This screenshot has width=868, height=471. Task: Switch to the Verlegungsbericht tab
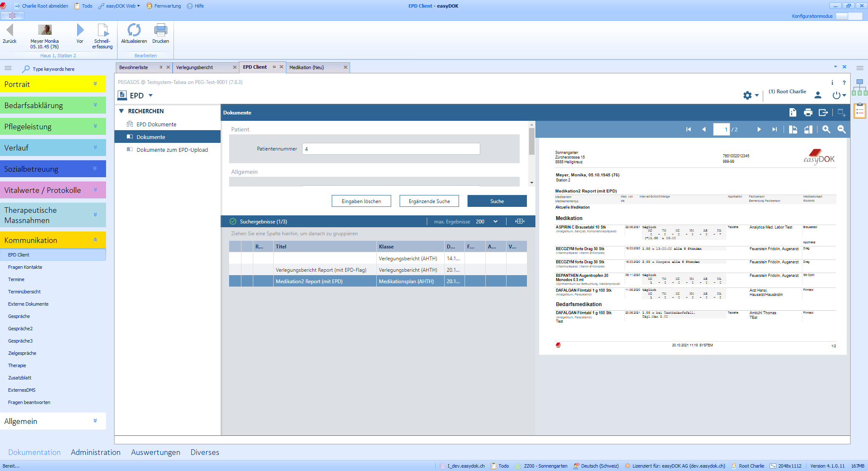point(195,67)
